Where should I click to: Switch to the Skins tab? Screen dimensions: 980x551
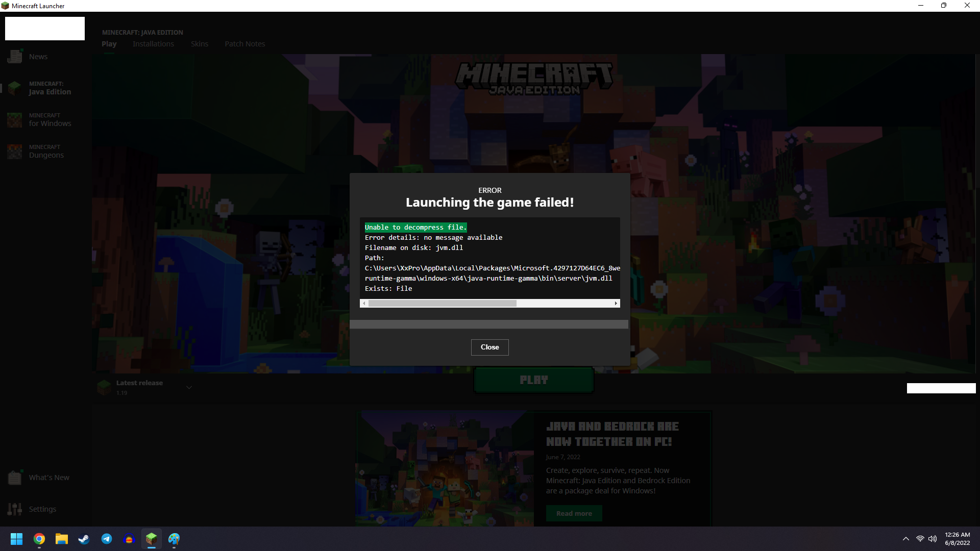[x=199, y=44]
